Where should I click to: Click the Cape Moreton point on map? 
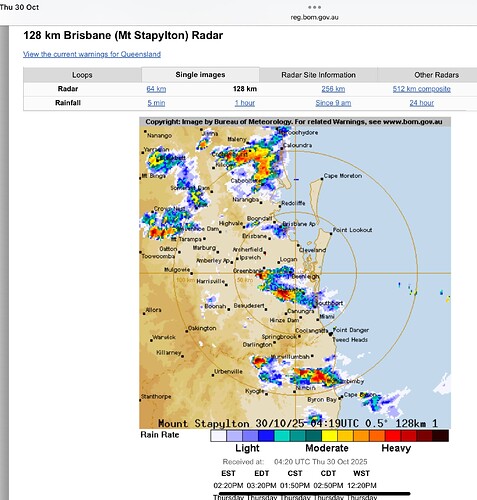pyautogui.click(x=322, y=179)
